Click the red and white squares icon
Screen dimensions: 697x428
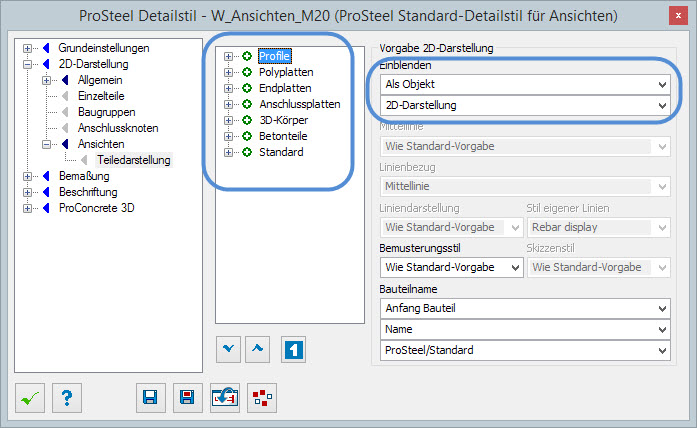262,398
